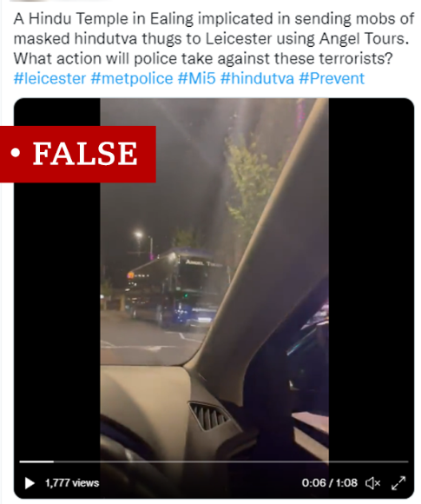Click the 0:06 / 1:08 time display

click(330, 483)
